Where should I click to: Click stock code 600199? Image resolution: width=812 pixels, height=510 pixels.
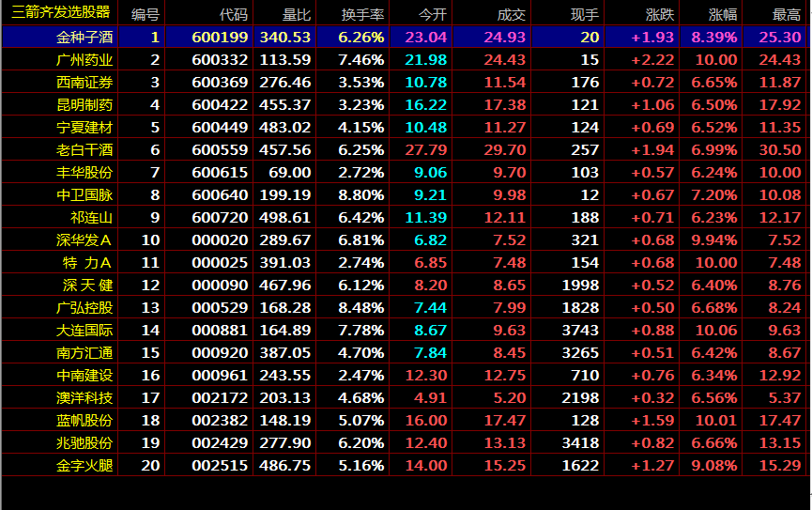(x=220, y=38)
